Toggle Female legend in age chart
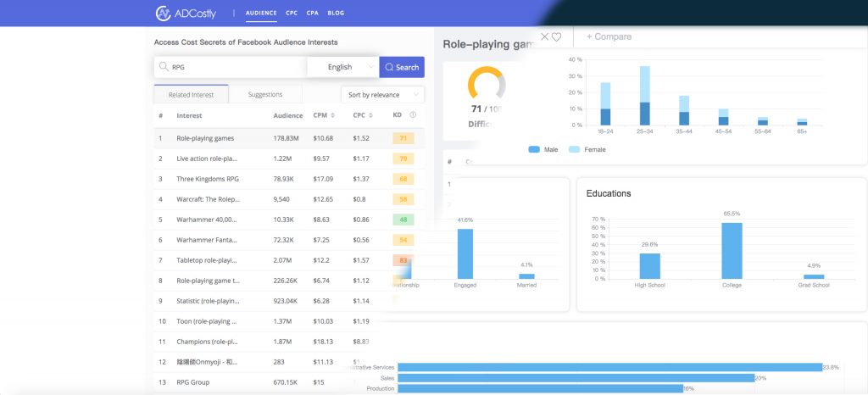 [587, 149]
